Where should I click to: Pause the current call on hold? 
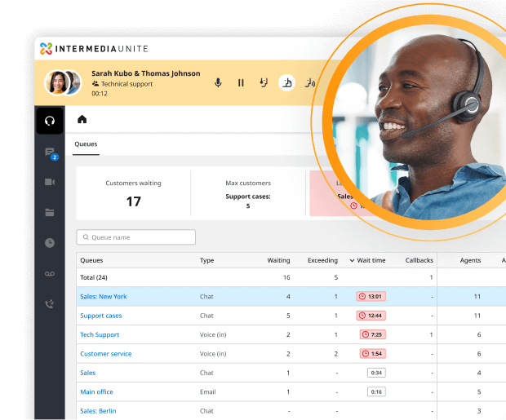point(241,82)
